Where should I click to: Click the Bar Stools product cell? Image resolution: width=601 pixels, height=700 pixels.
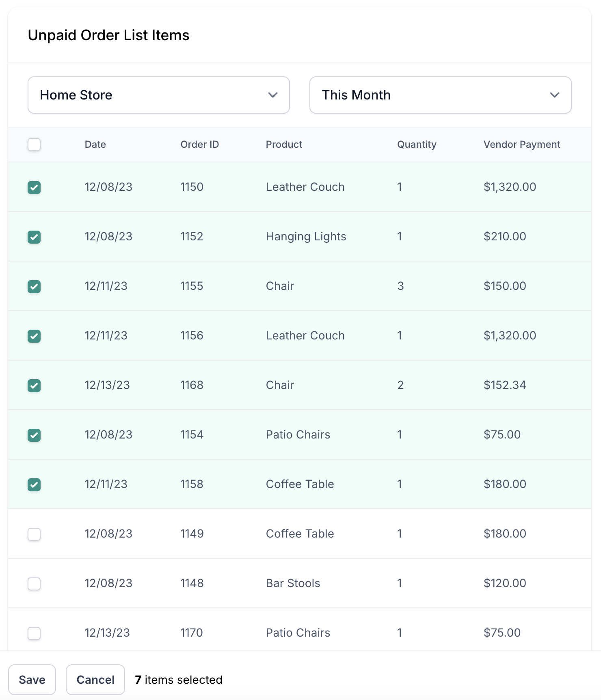pyautogui.click(x=293, y=583)
